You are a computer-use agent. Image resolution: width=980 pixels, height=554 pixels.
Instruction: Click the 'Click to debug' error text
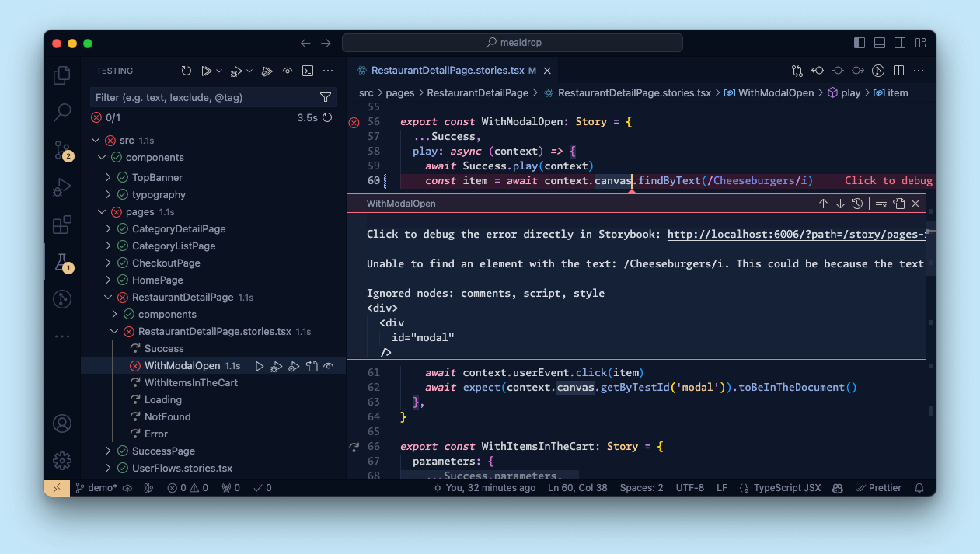point(888,180)
